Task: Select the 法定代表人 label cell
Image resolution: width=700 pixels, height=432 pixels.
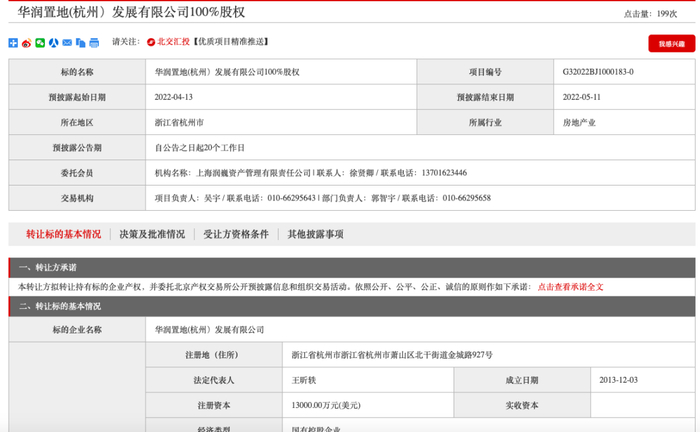Action: coord(214,380)
